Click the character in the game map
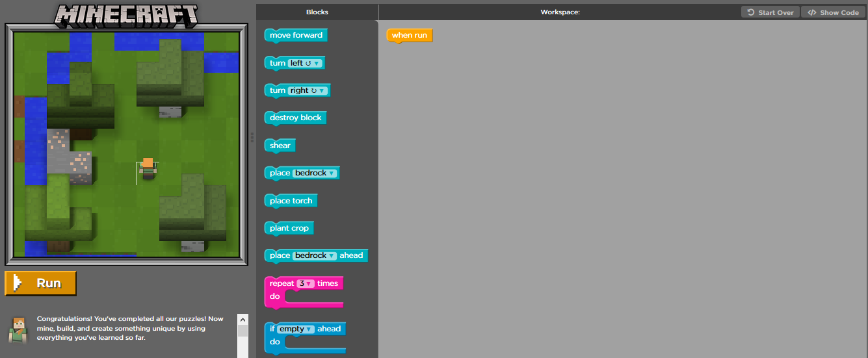Screen dimensions: 868x358 [148, 168]
